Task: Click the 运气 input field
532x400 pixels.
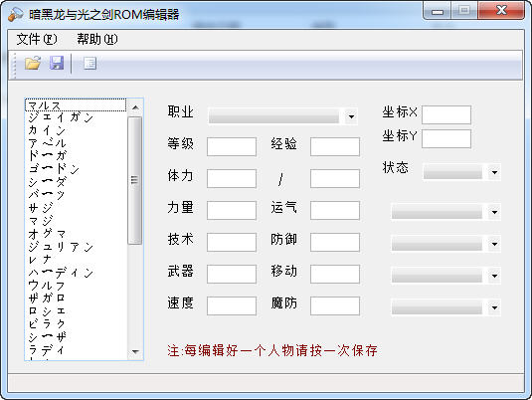Action: pyautogui.click(x=335, y=210)
